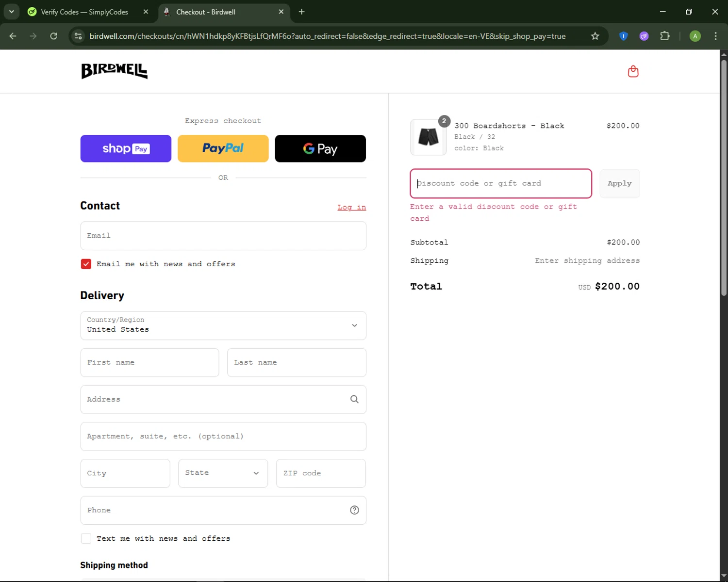Viewport: 728px width, 582px height.
Task: Open the State dropdown
Action: point(223,473)
